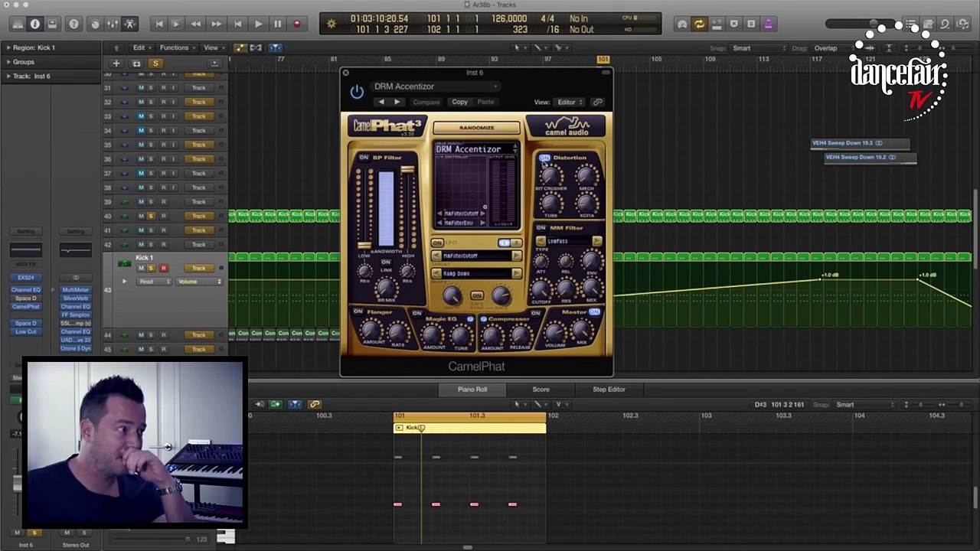Click the BP Filter LOW slider handle
The width and height of the screenshot is (980, 551).
(364, 246)
